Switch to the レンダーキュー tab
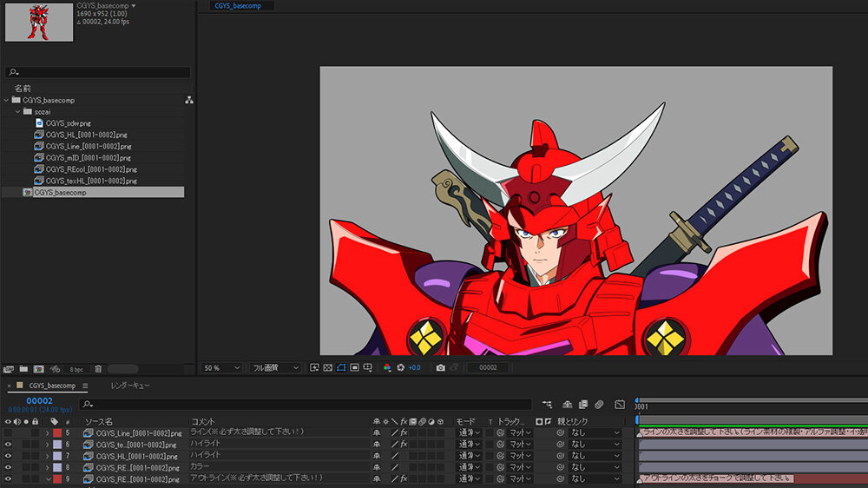This screenshot has width=868, height=488. pos(130,386)
